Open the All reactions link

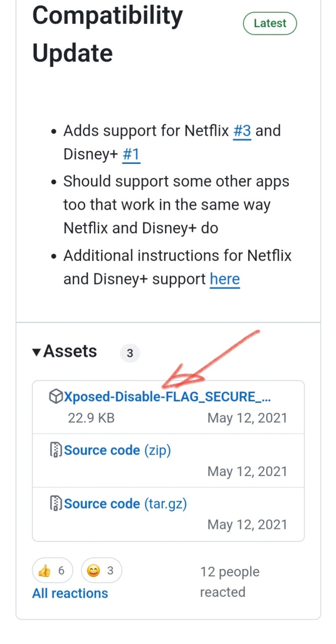pos(70,593)
